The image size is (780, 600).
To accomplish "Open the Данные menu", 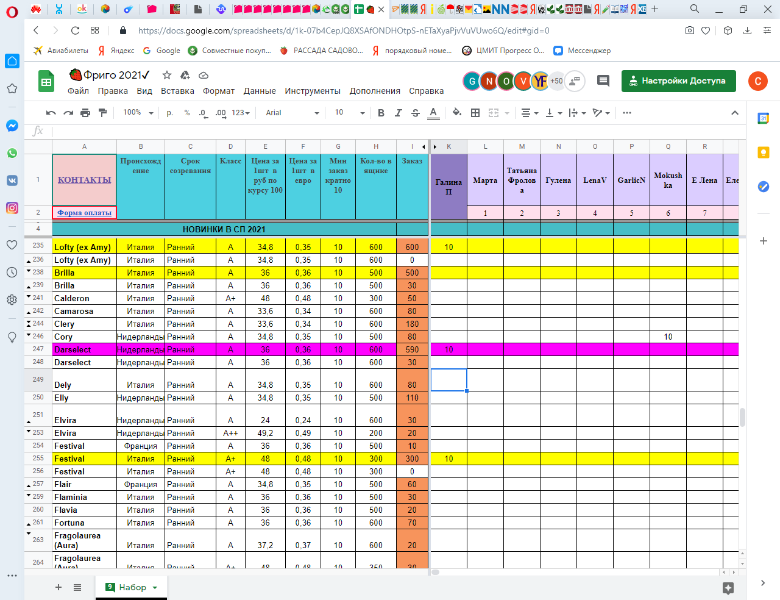I will pos(259,91).
